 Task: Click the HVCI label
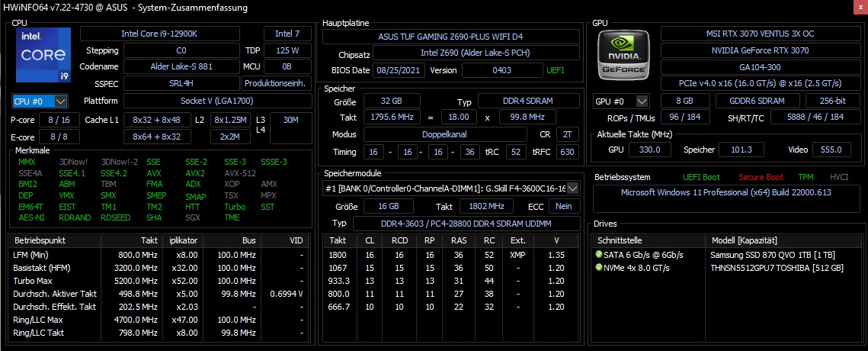pos(839,177)
